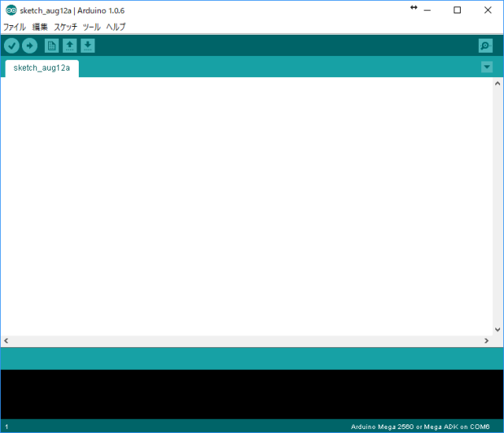504x433 pixels.
Task: Maximize the Arduino window
Action: (x=457, y=10)
